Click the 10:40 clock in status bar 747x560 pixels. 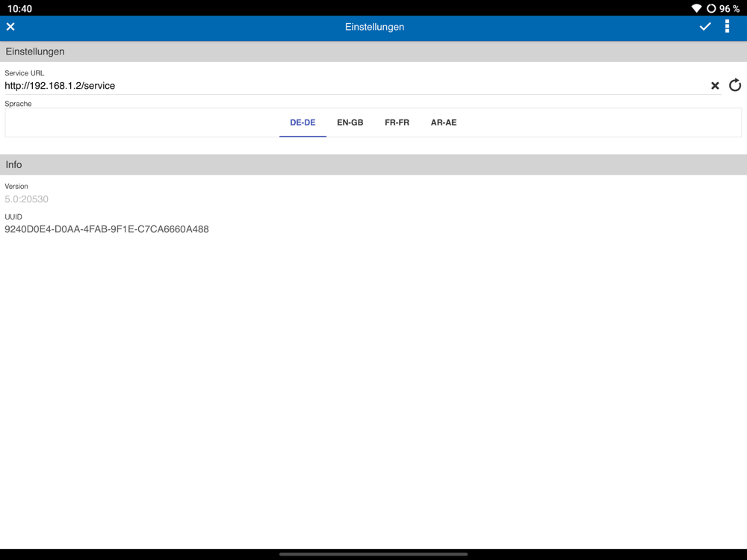[x=19, y=8]
